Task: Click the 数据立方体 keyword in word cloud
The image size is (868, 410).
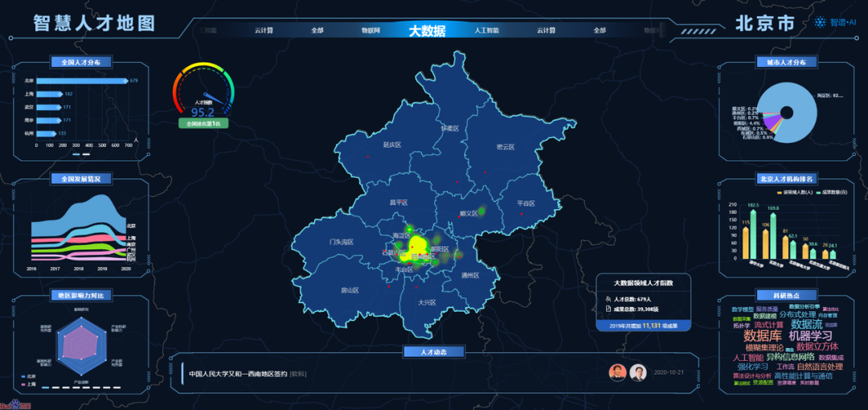Action: coord(817,346)
